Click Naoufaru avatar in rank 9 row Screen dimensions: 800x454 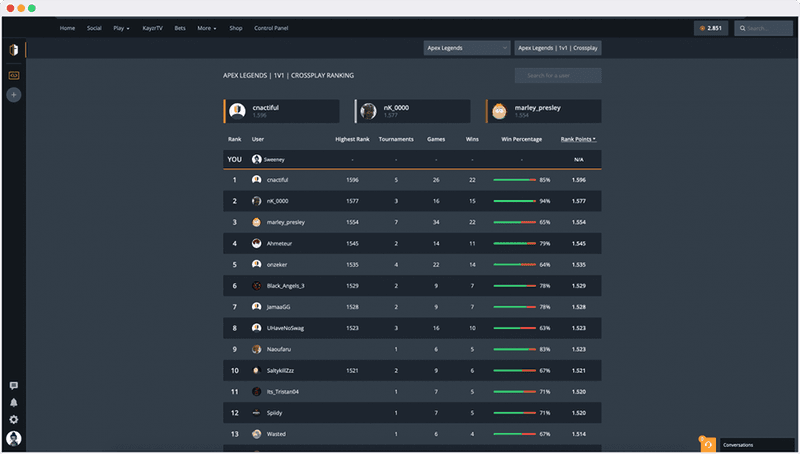coord(257,349)
